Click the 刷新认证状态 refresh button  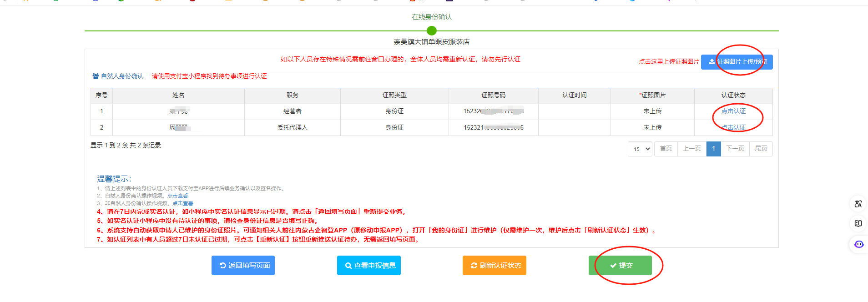point(494,266)
